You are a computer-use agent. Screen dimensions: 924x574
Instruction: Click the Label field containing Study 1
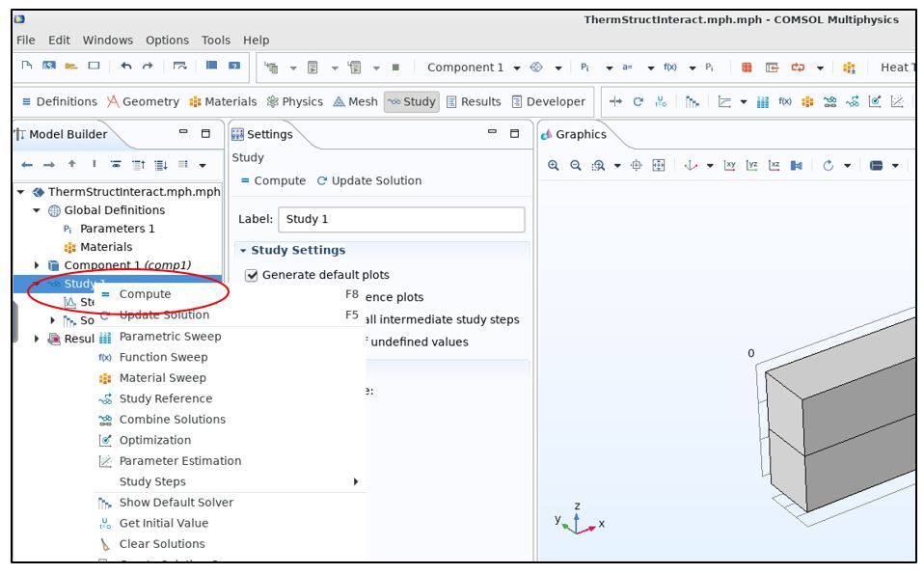401,219
